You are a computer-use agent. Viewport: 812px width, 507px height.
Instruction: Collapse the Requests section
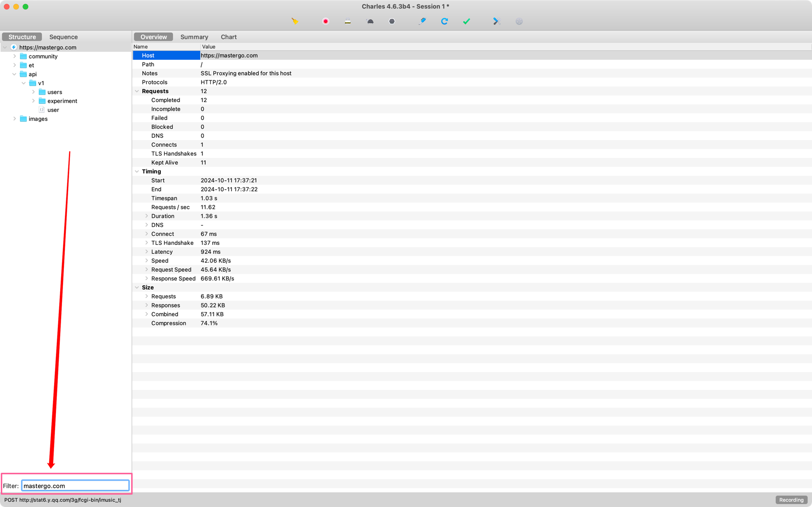click(x=137, y=91)
